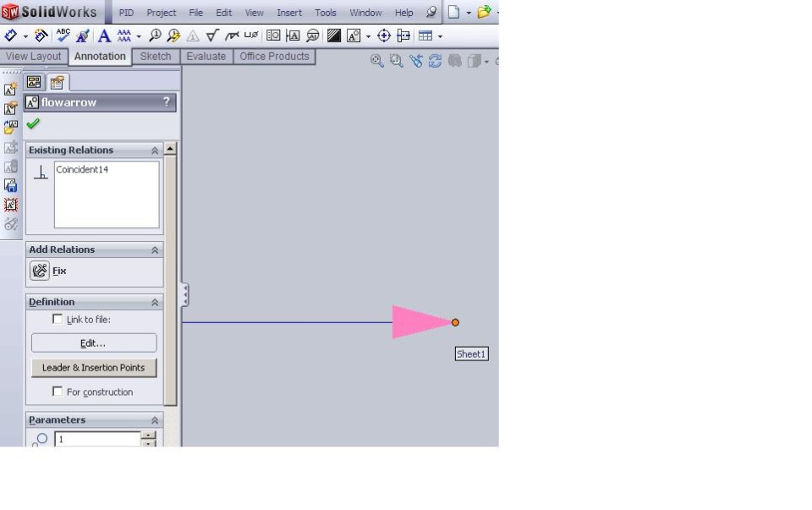812x510 pixels.
Task: Increase the scale stepper up arrow
Action: (x=148, y=436)
